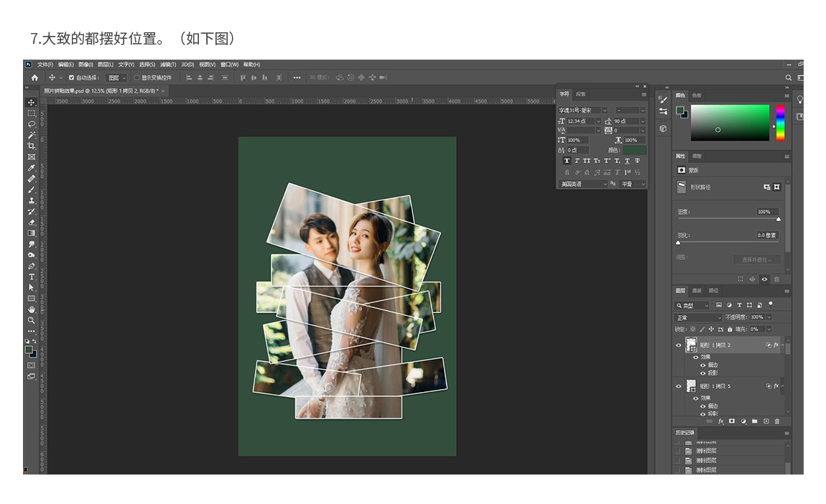Click the 删除图层 history entry
The width and height of the screenshot is (826, 504).
click(x=706, y=451)
